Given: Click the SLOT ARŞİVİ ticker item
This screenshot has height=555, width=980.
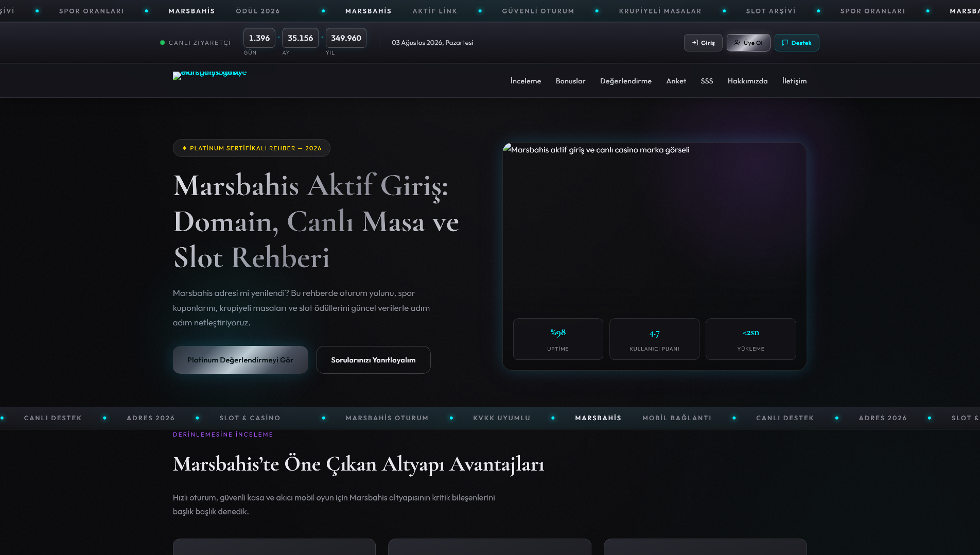Looking at the screenshot, I should tap(771, 11).
